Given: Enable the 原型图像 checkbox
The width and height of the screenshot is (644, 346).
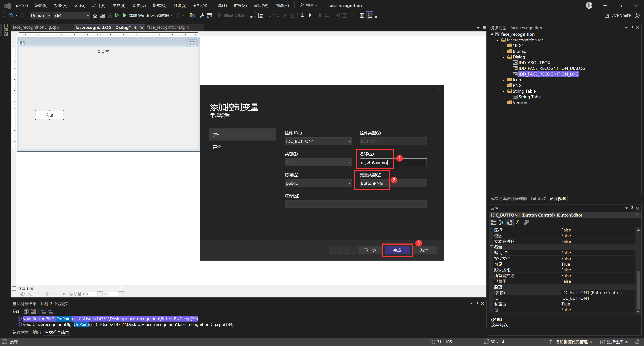Looking at the screenshot, I should pyautogui.click(x=14, y=289).
